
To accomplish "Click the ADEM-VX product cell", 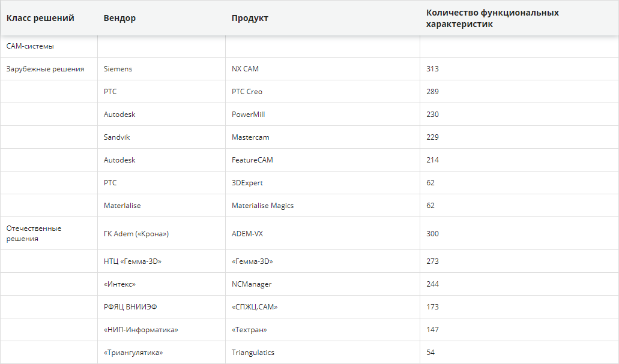I will tap(322, 233).
